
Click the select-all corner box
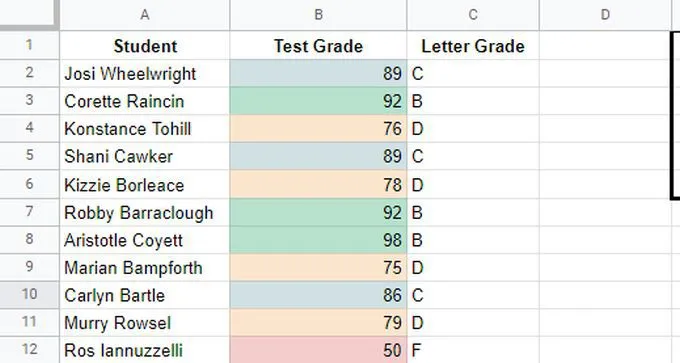[x=29, y=14]
